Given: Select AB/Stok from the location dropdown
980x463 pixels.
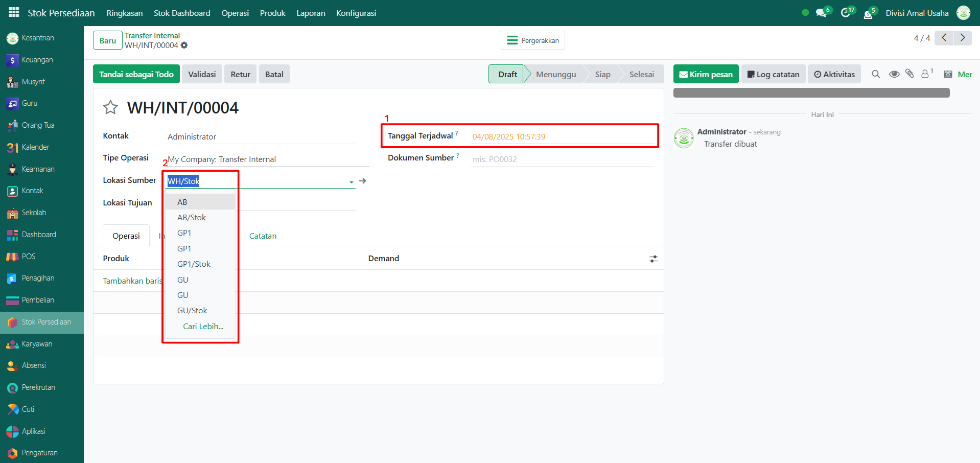Looking at the screenshot, I should click(x=192, y=218).
